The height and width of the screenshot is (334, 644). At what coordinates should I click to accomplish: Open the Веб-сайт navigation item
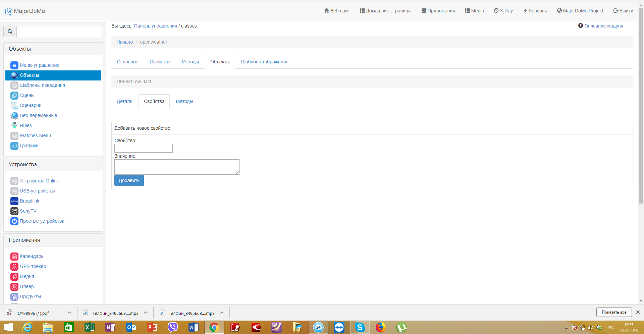click(x=337, y=11)
